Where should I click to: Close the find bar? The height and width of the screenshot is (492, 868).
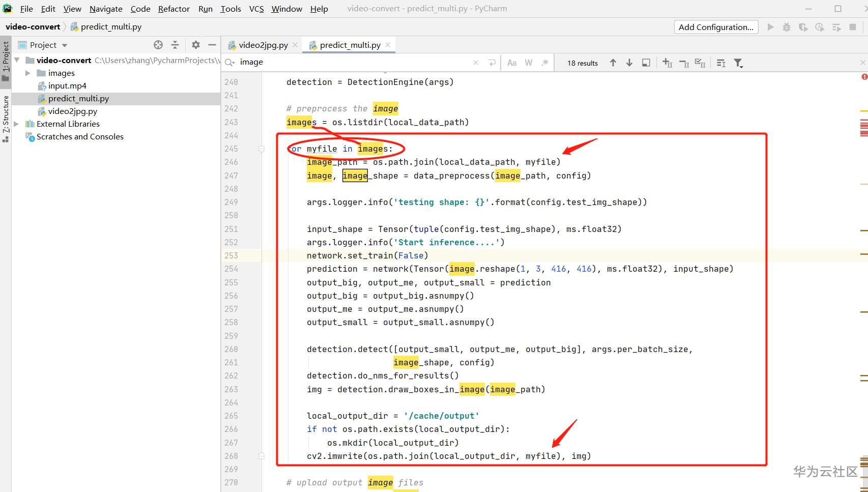click(862, 63)
